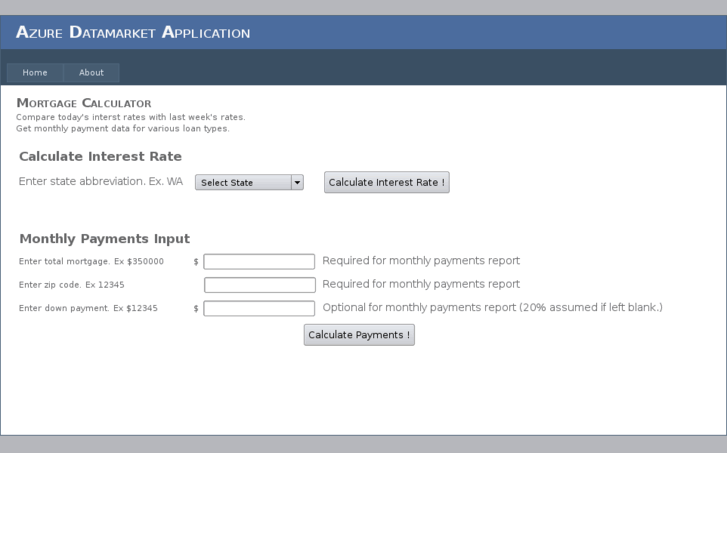Focus the down payment input field

pos(259,308)
